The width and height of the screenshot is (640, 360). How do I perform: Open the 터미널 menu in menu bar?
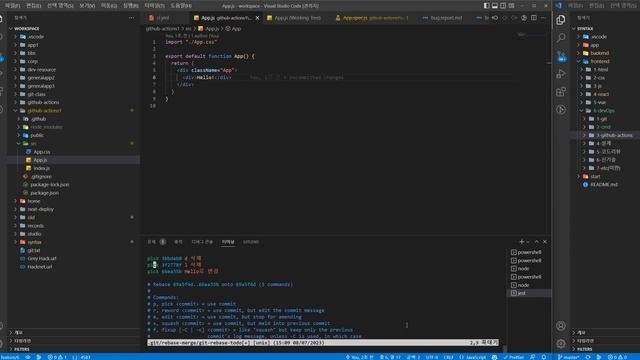click(155, 6)
